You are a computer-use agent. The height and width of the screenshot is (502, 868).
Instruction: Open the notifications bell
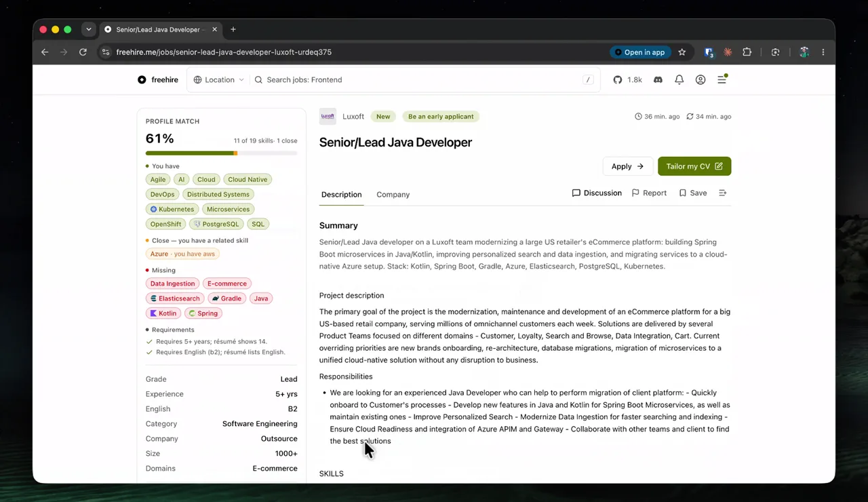679,80
